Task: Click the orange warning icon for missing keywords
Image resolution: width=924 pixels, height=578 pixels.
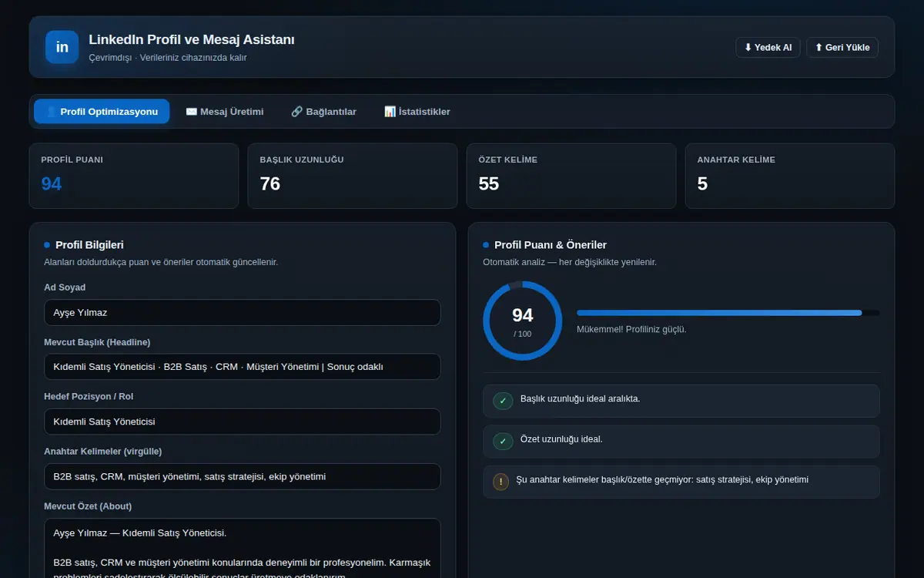Action: pyautogui.click(x=500, y=482)
